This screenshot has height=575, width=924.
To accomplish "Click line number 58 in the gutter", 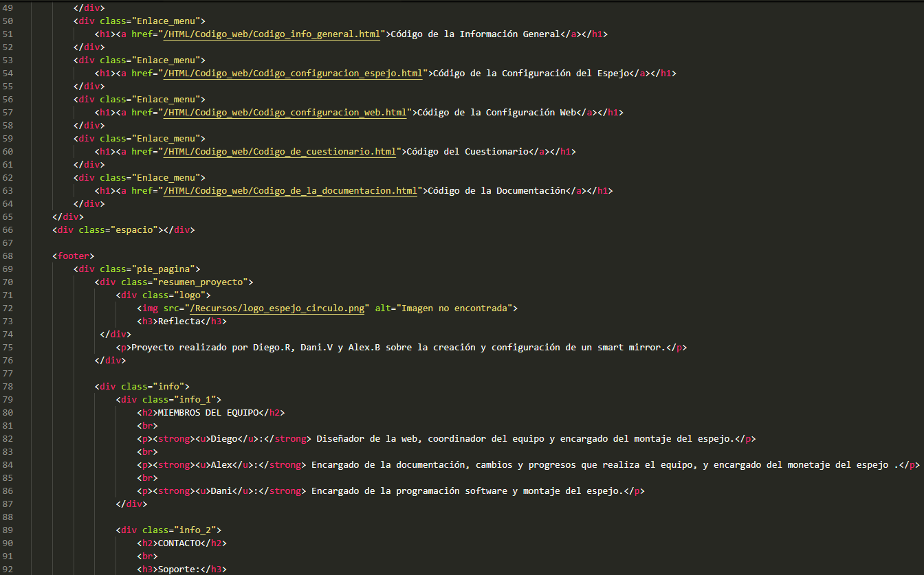I will (8, 126).
